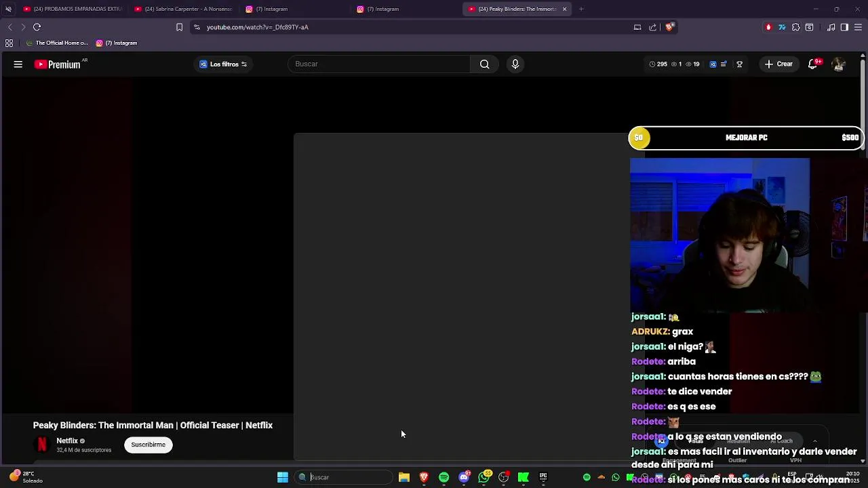Viewport: 868px width, 488px height.
Task: Open the browser extensions puzzle icon
Action: click(x=796, y=27)
